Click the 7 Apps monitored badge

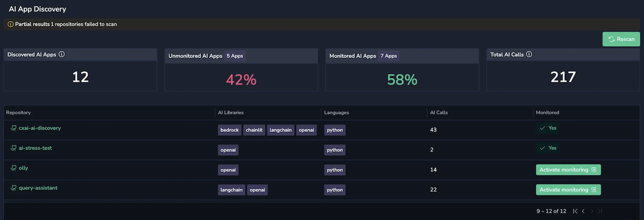(x=388, y=56)
